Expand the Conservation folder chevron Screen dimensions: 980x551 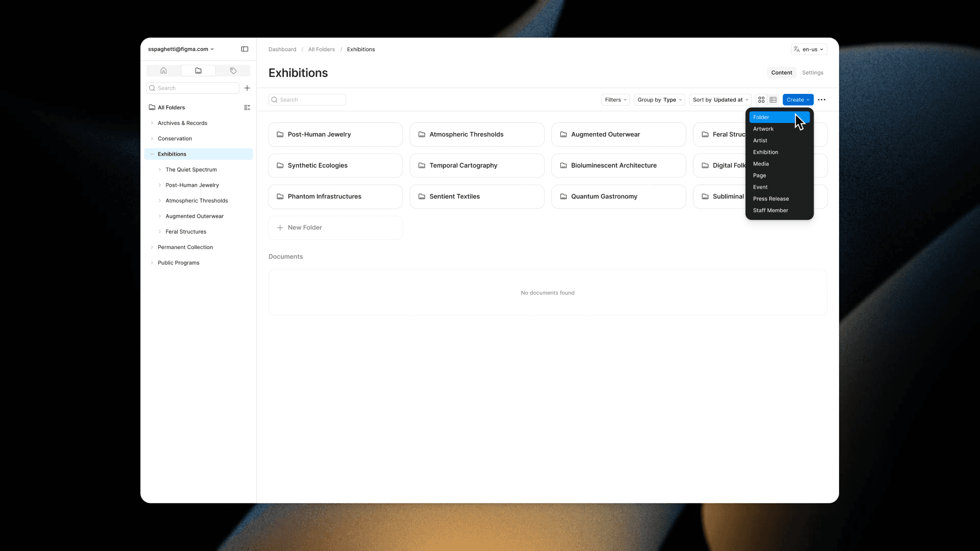click(152, 139)
